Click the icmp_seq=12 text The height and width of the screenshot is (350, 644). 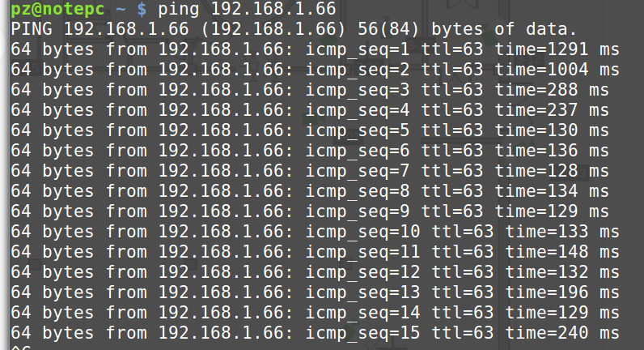point(362,273)
